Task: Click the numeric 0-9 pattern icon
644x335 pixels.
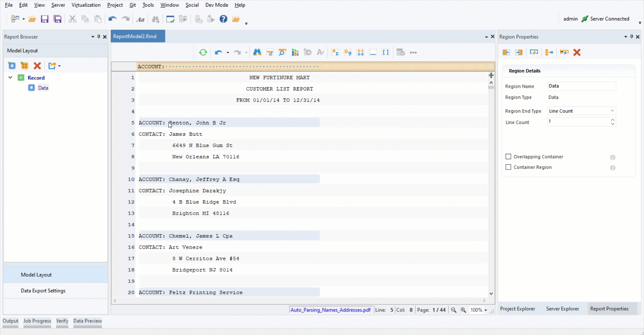Action: [348, 53]
